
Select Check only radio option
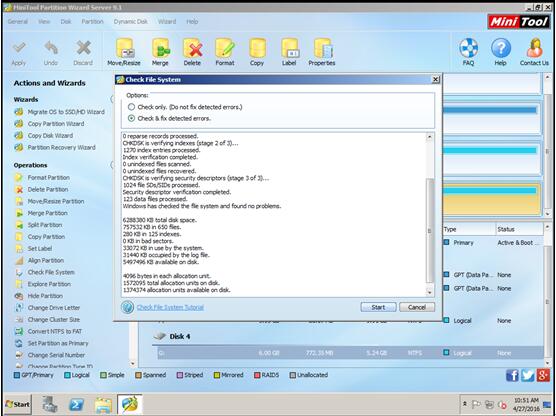132,107
